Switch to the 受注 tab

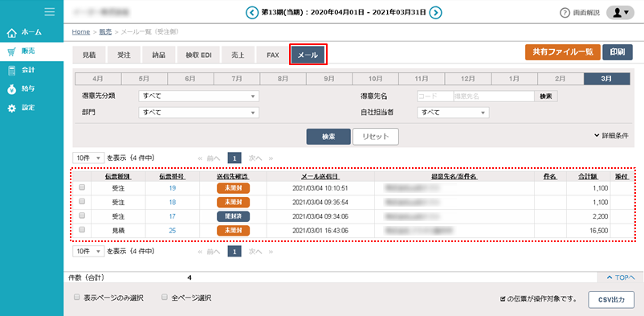(124, 55)
